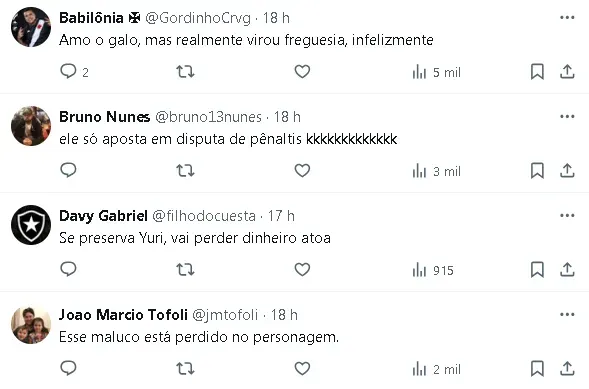Open Bruno Nunes's profile picture
Image resolution: width=589 pixels, height=389 pixels.
click(31, 126)
